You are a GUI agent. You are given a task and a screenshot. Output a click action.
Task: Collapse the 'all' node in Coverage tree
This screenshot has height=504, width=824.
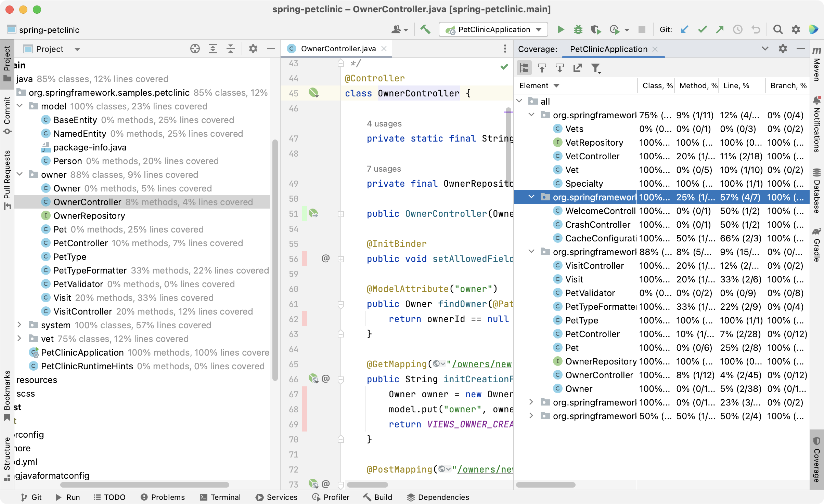519,101
